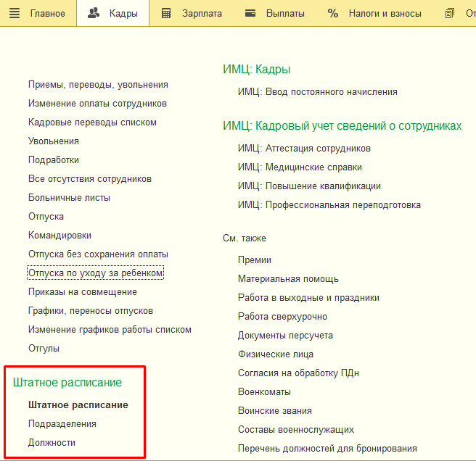This screenshot has width=476, height=461.
Task: Open Отгулы
Action: click(x=44, y=348)
